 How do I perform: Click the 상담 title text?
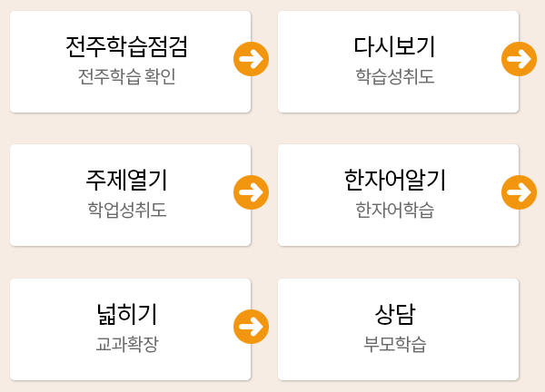[x=395, y=314]
